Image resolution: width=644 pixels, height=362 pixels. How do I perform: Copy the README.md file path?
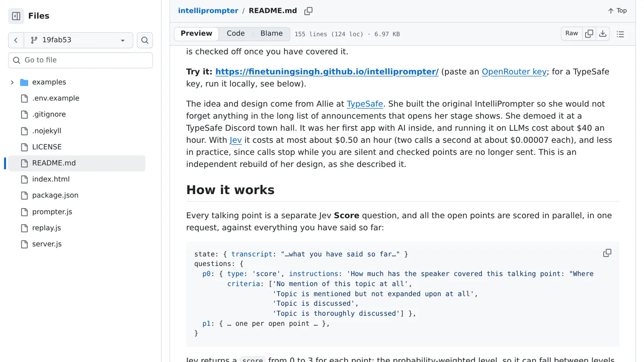point(308,11)
